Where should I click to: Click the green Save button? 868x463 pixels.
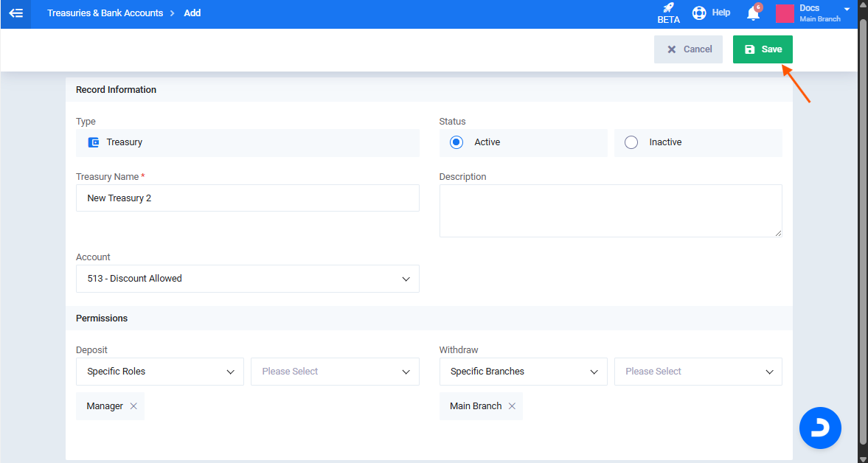pos(763,49)
